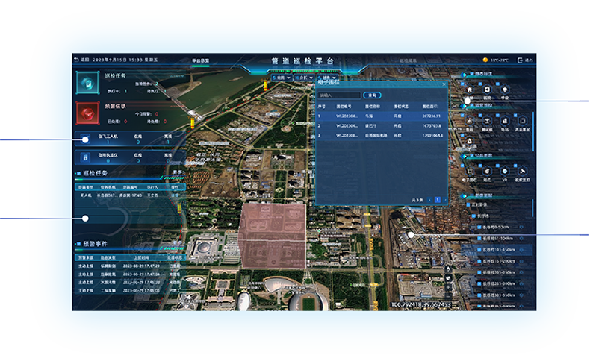Click 返回 back button at top left
Image resolution: width=590 pixels, height=364 pixels.
(x=82, y=59)
